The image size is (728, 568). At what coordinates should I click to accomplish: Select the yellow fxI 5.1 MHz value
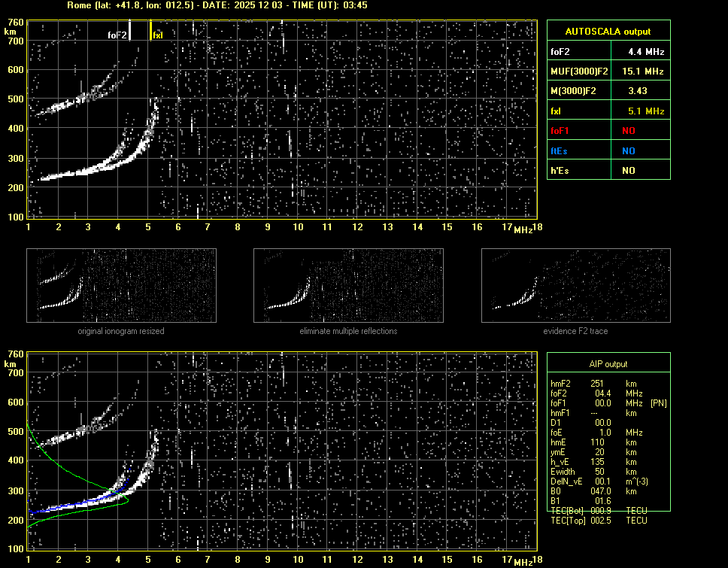646,111
